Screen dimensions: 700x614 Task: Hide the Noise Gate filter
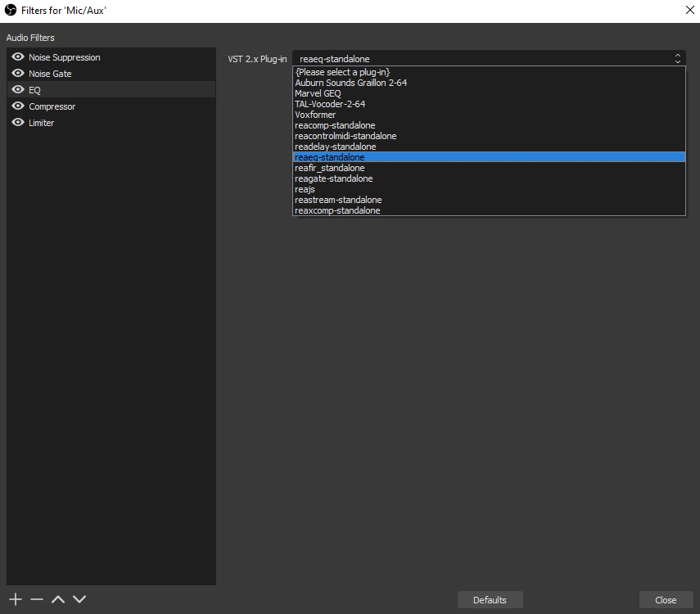tap(18, 74)
